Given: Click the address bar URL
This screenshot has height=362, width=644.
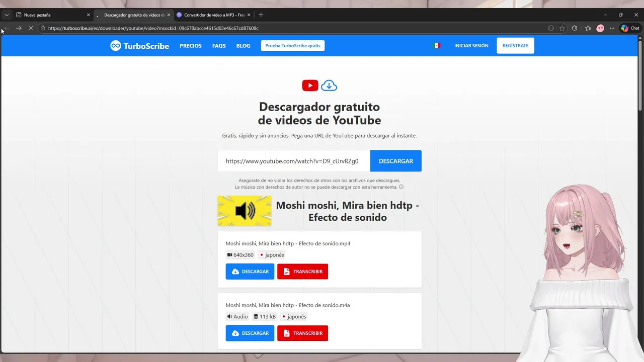Looking at the screenshot, I should pos(153,28).
